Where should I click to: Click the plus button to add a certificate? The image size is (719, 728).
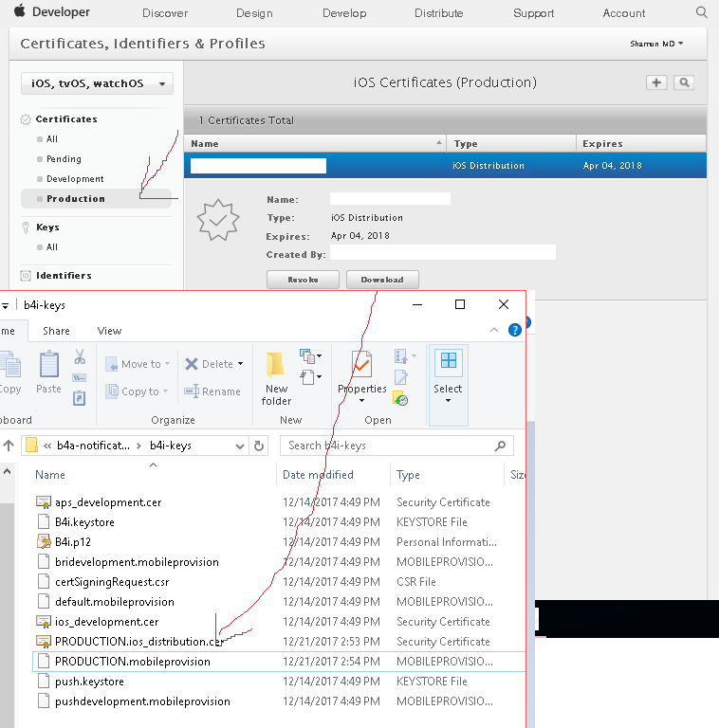click(x=656, y=82)
